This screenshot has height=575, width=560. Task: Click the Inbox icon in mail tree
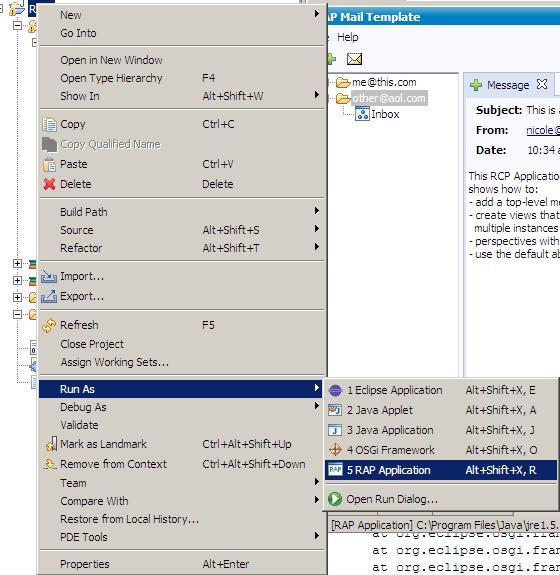point(362,114)
